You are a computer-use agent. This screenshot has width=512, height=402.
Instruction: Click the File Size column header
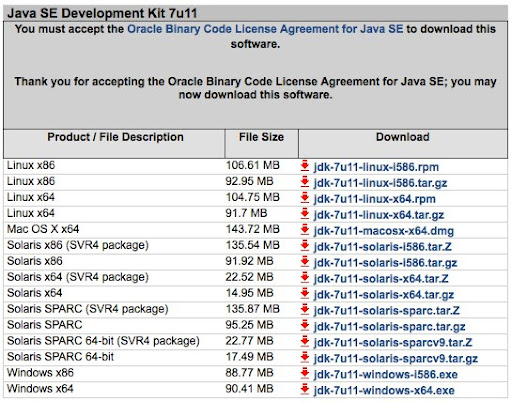click(261, 137)
